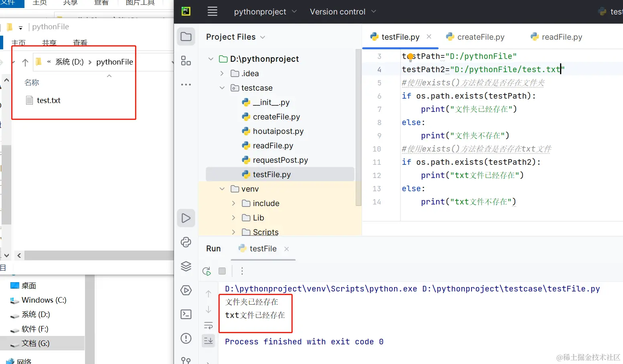This screenshot has width=623, height=364.
Task: Select test.txt in the Explorer window
Action: [x=43, y=100]
